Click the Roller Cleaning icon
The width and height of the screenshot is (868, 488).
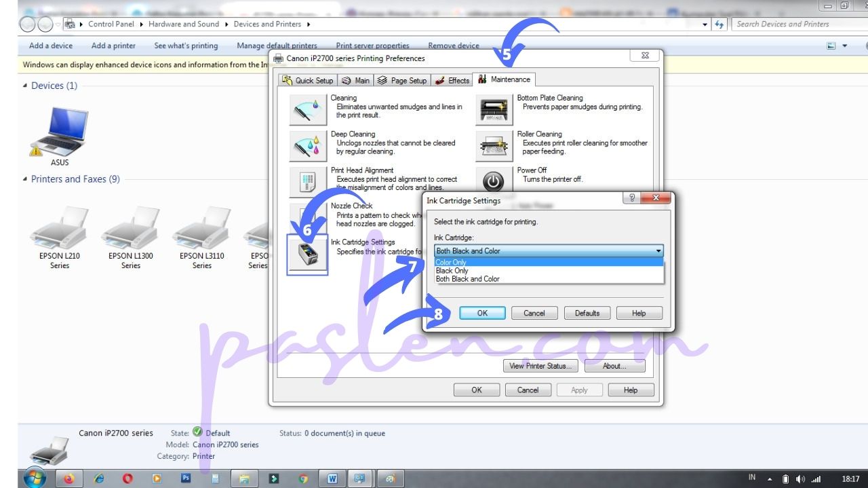(x=494, y=146)
